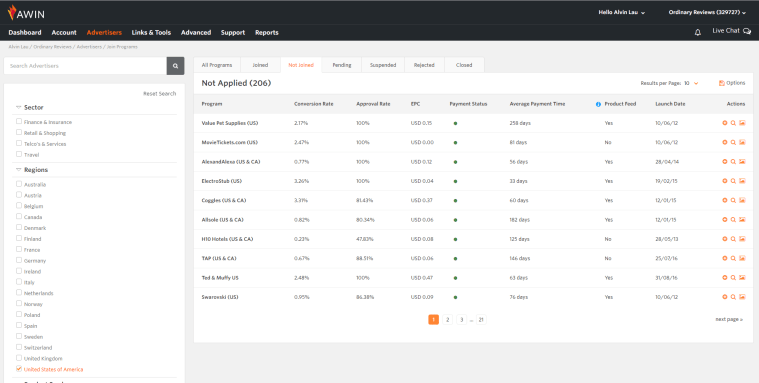Open the Live Chat
The width and height of the screenshot is (759, 383).
click(x=731, y=31)
